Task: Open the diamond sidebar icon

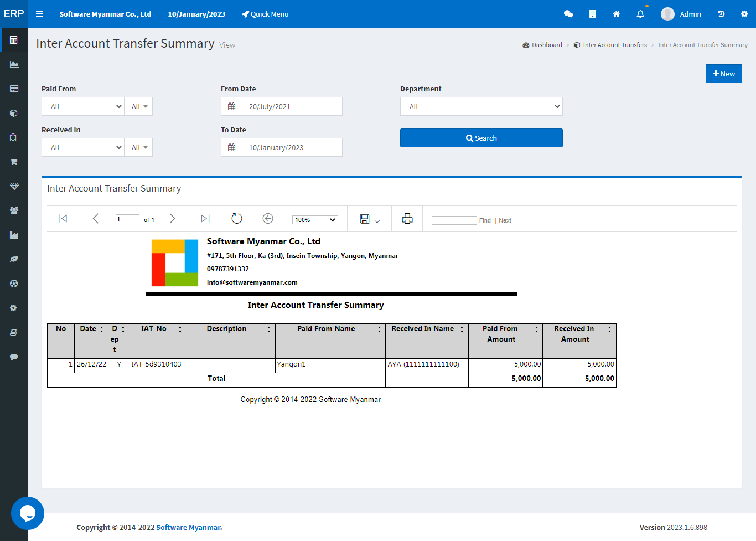Action: click(x=14, y=186)
